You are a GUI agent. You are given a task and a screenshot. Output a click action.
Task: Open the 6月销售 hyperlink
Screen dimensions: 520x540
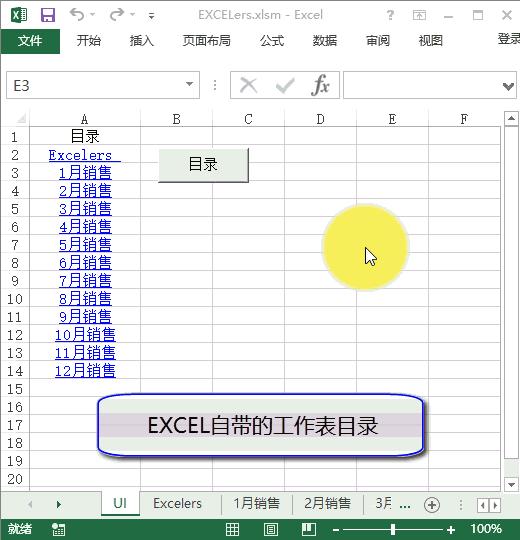pyautogui.click(x=85, y=263)
